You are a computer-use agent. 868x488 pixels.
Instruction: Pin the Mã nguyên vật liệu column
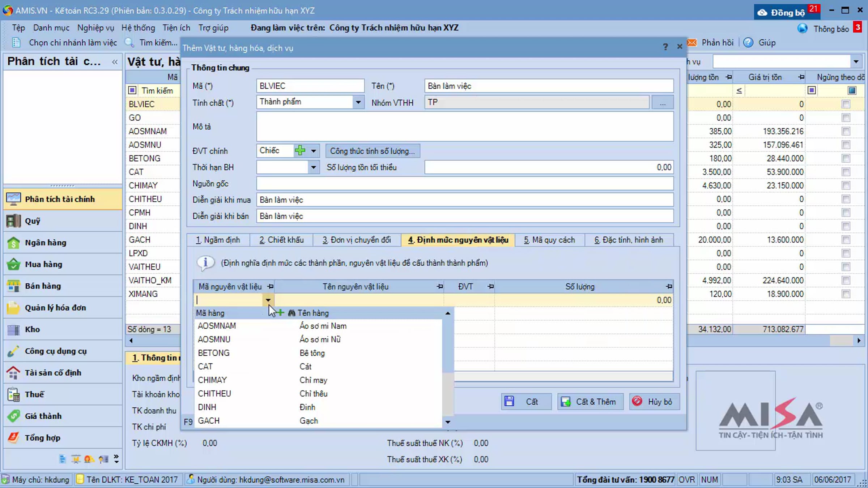[x=270, y=287]
